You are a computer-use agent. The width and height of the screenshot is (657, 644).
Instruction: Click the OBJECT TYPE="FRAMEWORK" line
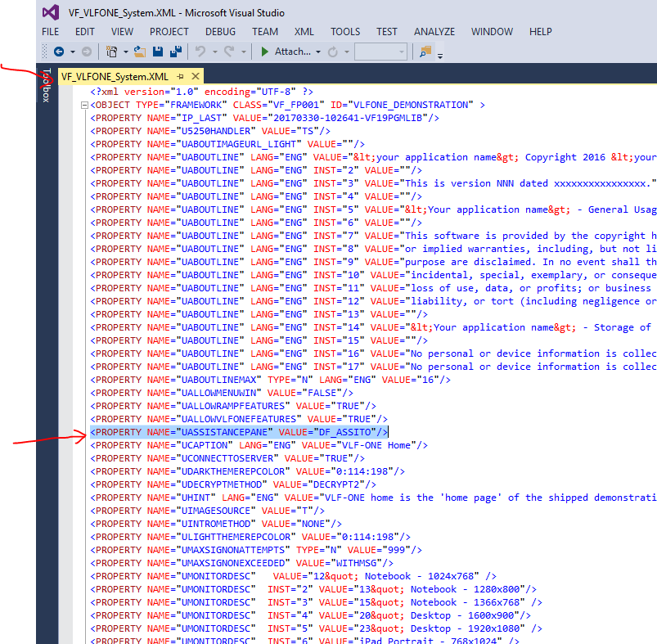[287, 105]
